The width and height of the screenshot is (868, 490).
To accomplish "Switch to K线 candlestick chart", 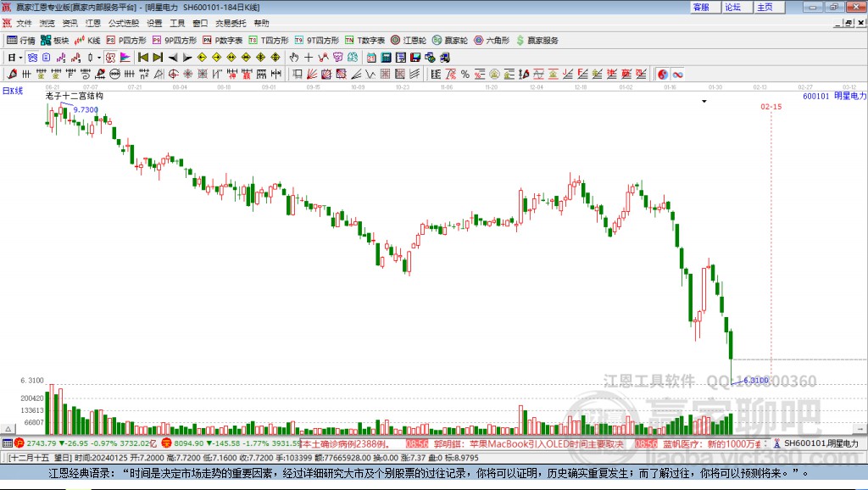I will (x=87, y=41).
